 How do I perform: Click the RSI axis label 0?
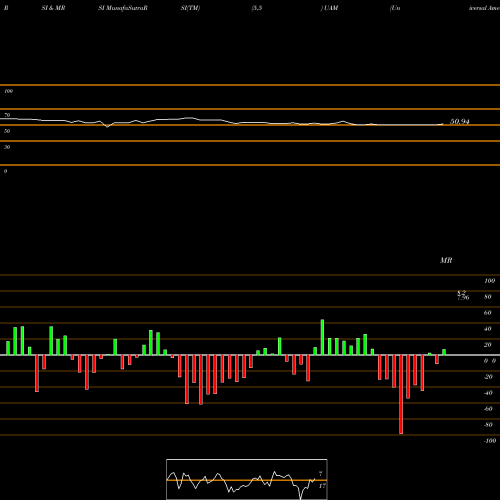[5, 171]
